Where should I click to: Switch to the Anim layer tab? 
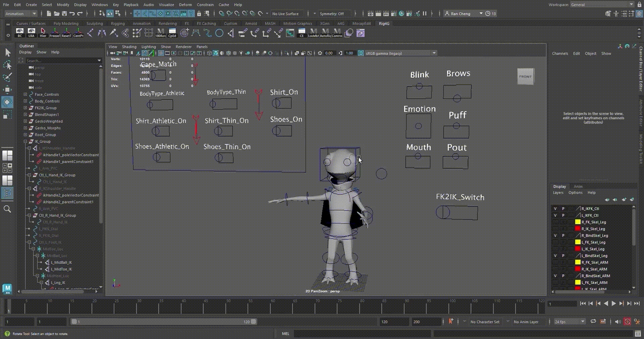pos(578,186)
